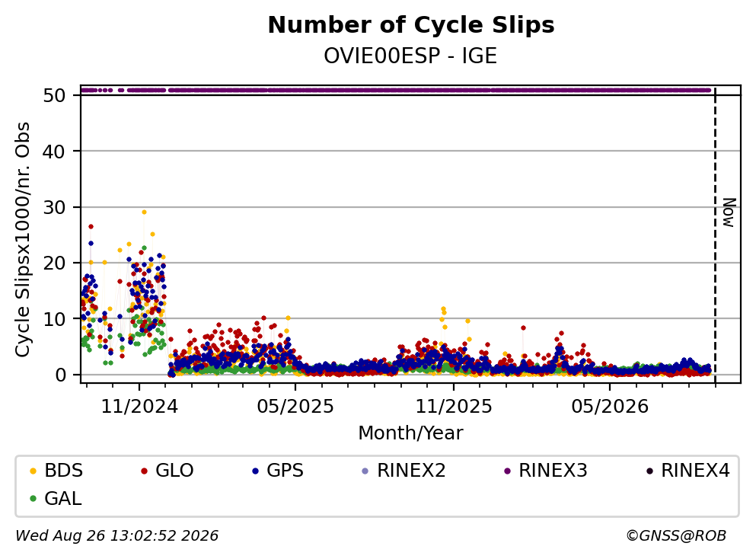Click the GAL green legend marker

point(33,499)
